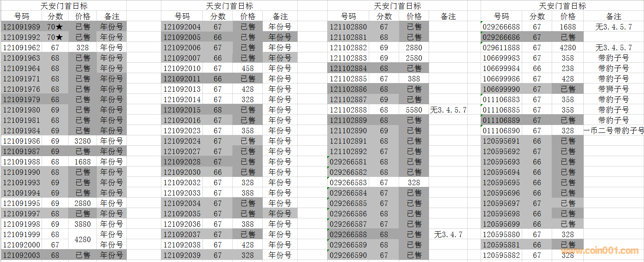The image size is (644, 262).
Task: Select the 2580 price cell
Action: coord(414,58)
